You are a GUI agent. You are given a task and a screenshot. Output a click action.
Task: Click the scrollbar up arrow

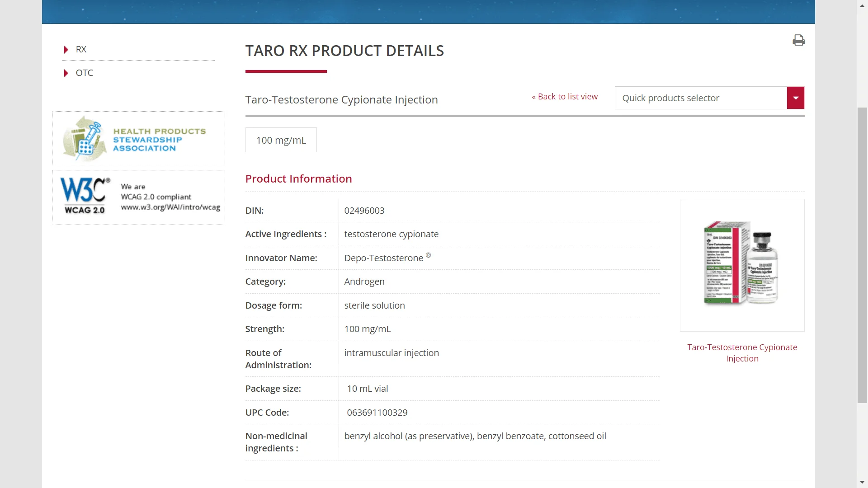[x=863, y=5]
